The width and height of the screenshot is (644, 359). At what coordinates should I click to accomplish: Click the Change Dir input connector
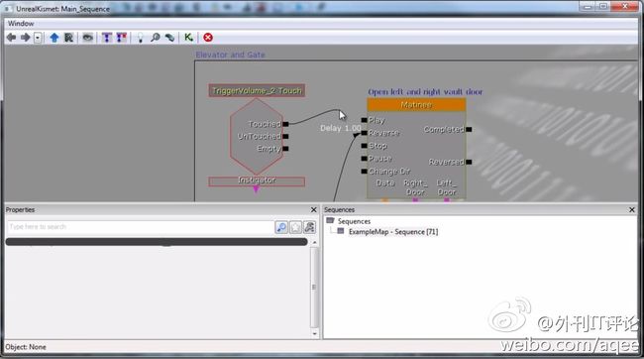click(x=364, y=171)
